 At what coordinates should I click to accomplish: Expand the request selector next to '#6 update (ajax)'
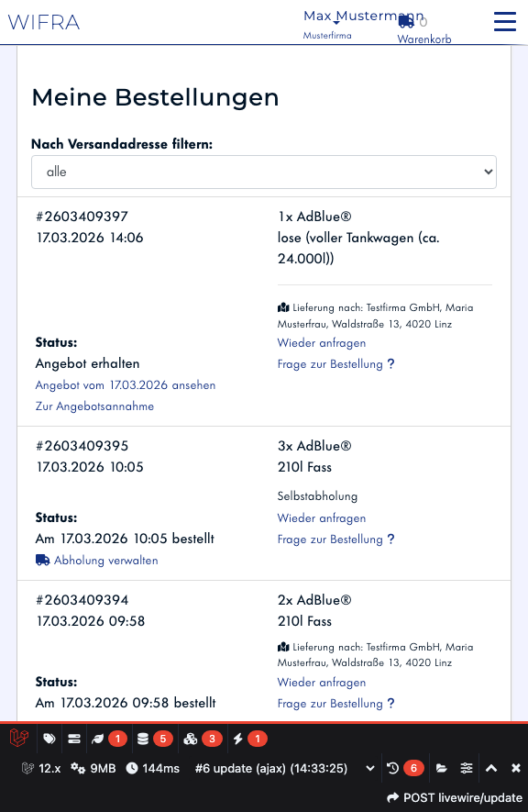point(370,768)
